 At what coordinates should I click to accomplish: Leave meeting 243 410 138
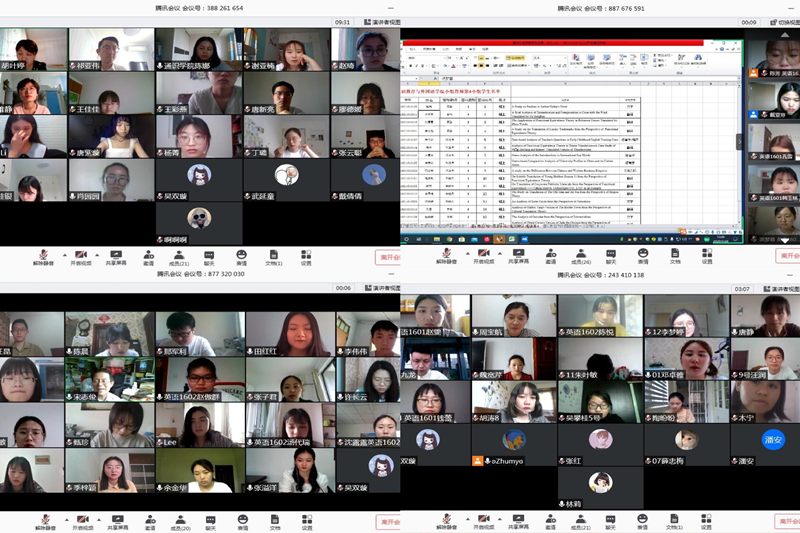[788, 522]
